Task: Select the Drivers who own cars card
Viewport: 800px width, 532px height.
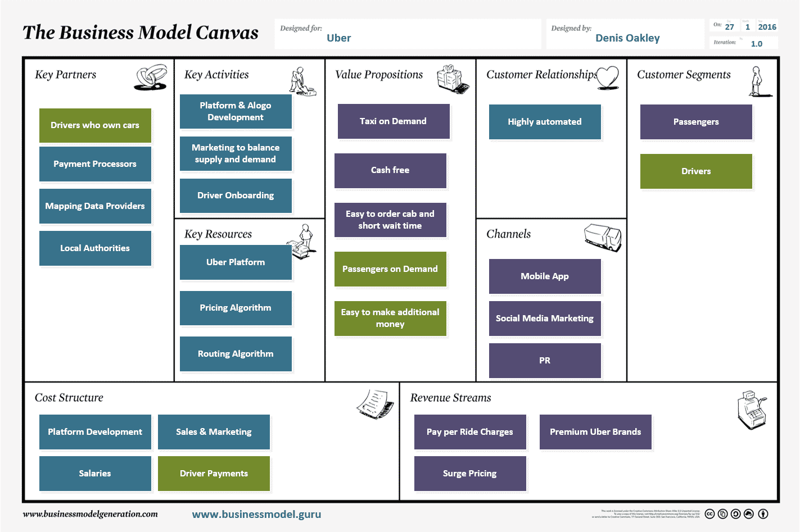Action: (95, 125)
